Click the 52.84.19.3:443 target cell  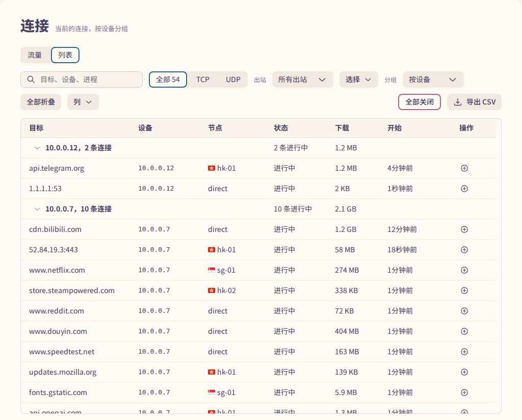[x=53, y=250]
